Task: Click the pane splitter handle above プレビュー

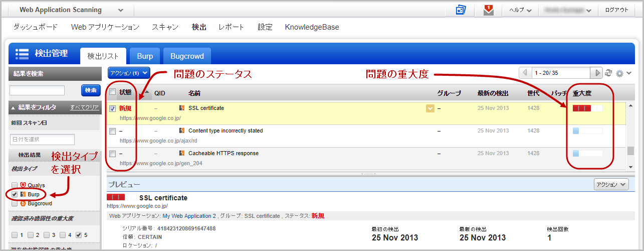Action: coord(368,174)
